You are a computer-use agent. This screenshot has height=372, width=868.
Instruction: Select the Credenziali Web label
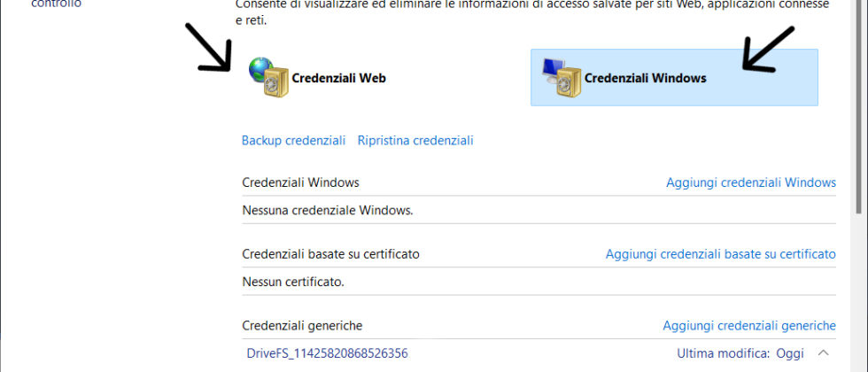(338, 78)
